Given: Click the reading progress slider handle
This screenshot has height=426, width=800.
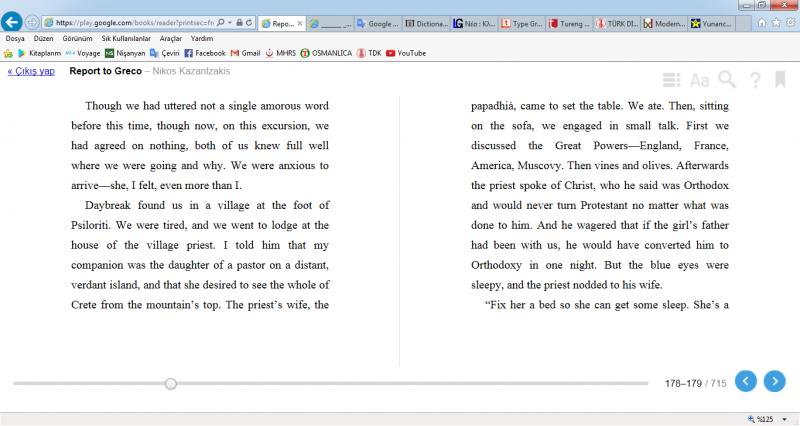Looking at the screenshot, I should click(171, 384).
